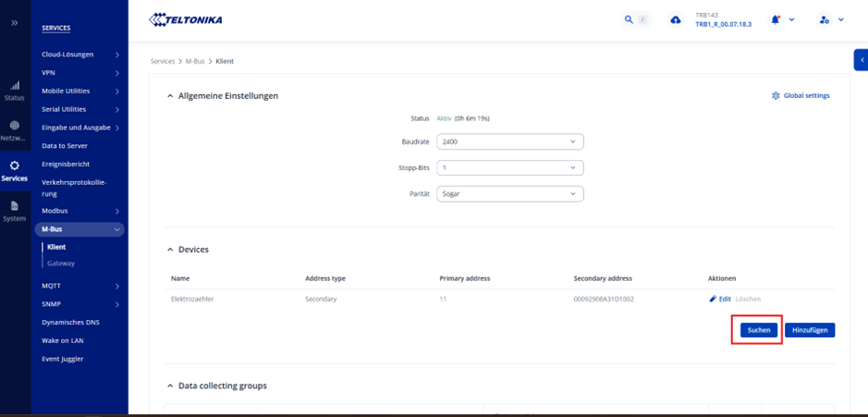
Task: Expand the Cloud-Lösungen menu
Action: 80,55
